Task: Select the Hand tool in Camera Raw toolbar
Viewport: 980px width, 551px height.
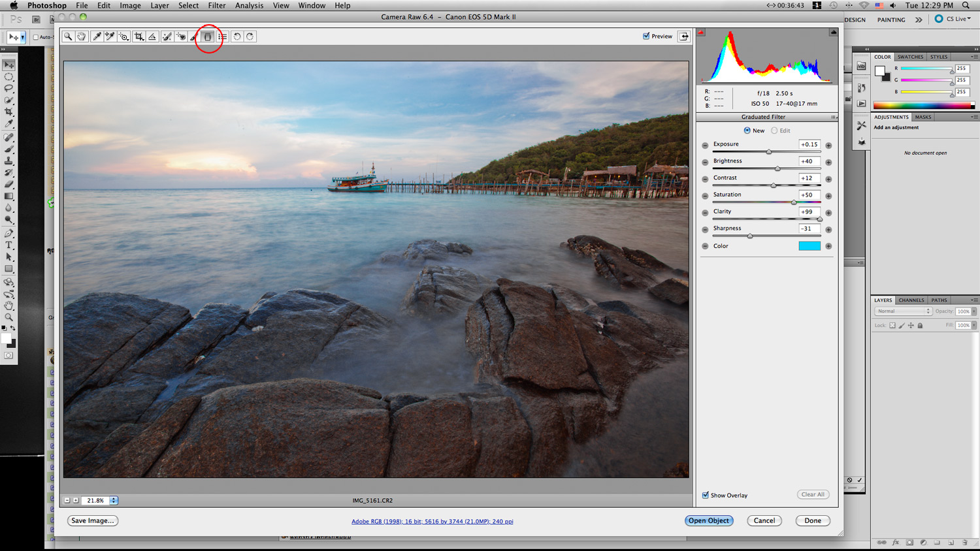Action: coord(82,37)
